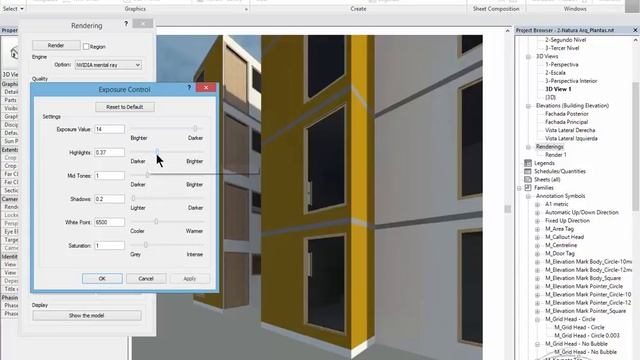The height and width of the screenshot is (360, 640).
Task: Collapse the Families node
Action: tap(519, 188)
